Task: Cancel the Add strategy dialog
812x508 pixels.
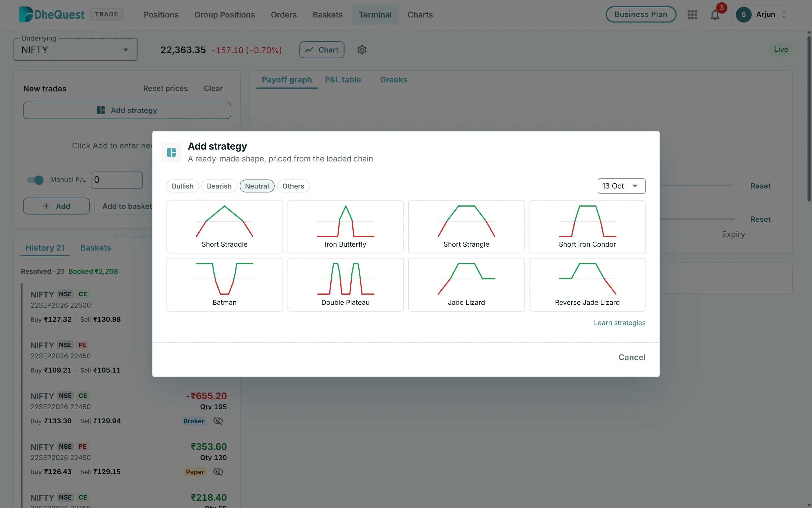Action: click(632, 357)
